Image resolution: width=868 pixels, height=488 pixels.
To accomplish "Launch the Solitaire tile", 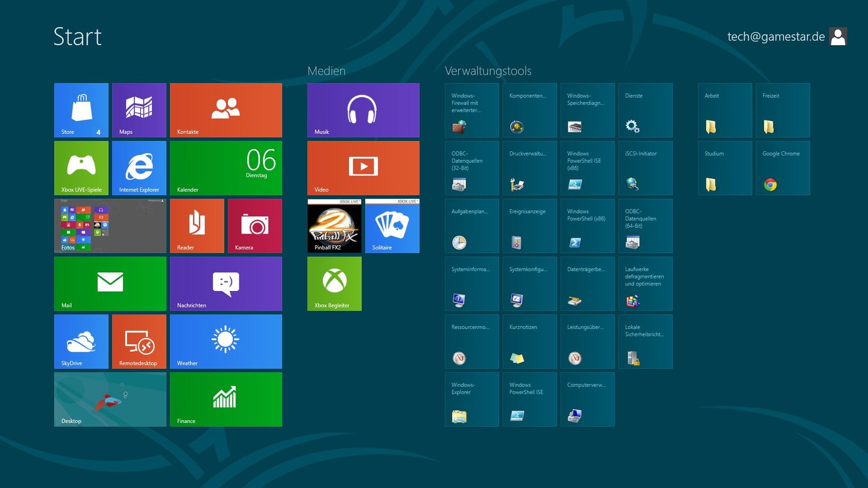I will pos(392,226).
